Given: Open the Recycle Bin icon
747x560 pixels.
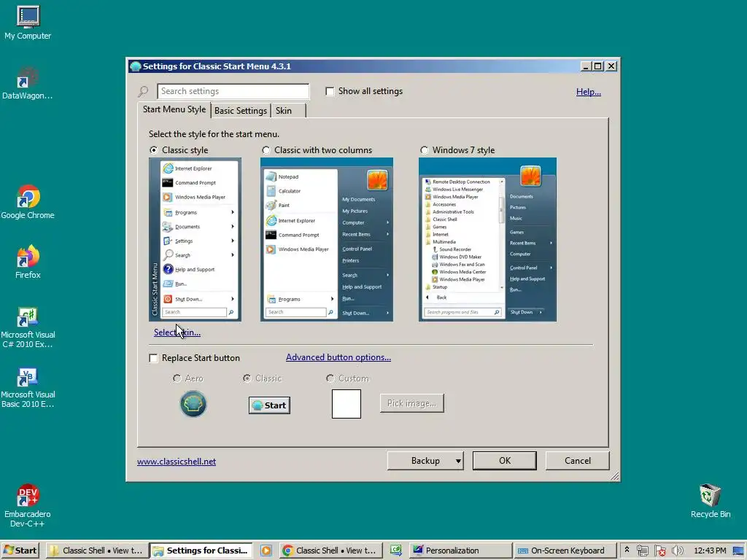Looking at the screenshot, I should point(711,501).
